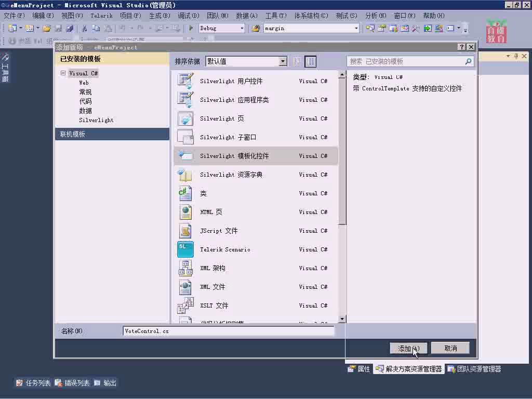Select the XSLT 文件 template
Screen dimensions: 532x399
[x=256, y=305]
